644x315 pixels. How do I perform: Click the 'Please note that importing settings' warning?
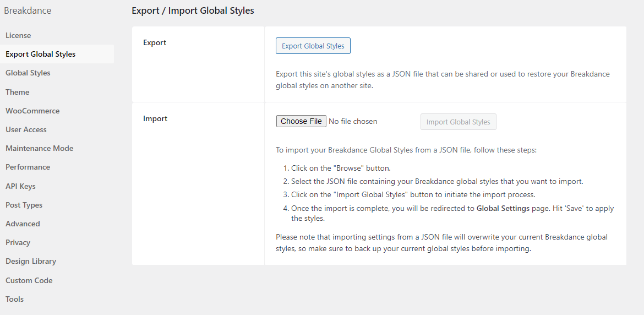click(441, 243)
